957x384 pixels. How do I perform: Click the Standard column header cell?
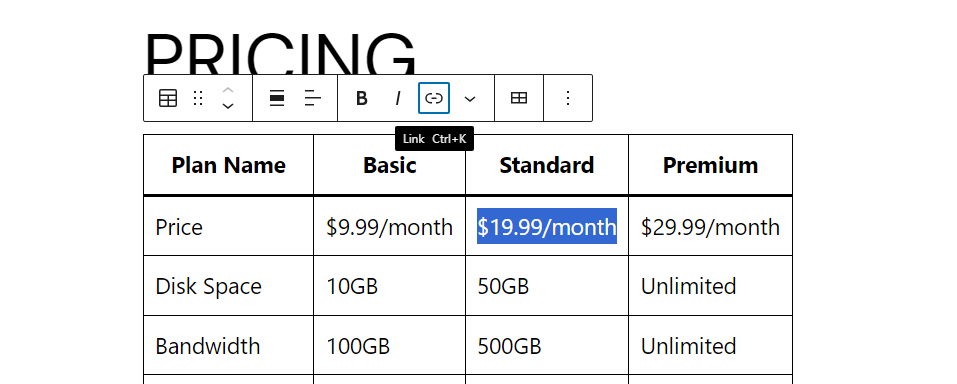click(547, 165)
